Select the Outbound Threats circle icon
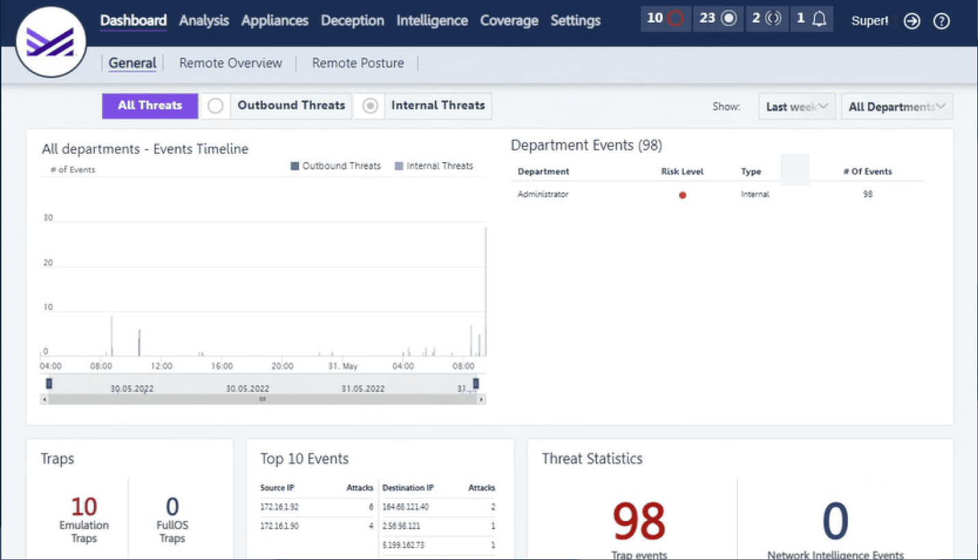 coord(215,106)
